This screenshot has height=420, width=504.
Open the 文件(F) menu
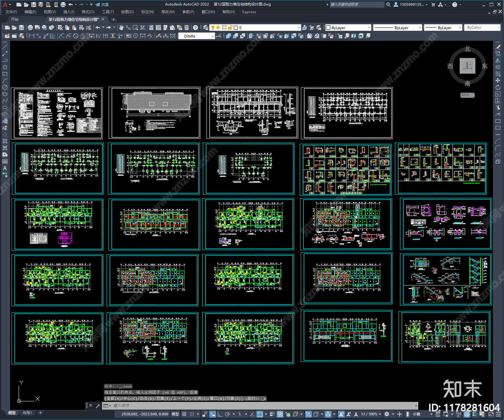[x=11, y=12]
